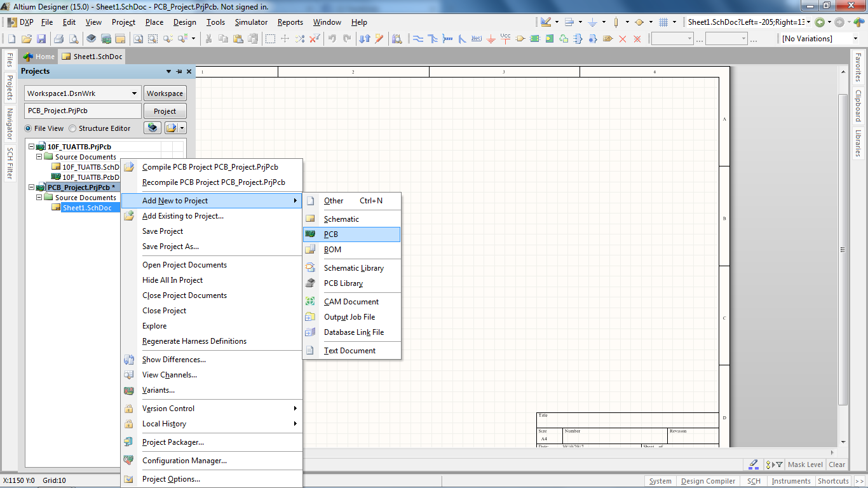
Task: Open the Navigator side panel tab
Action: click(x=10, y=124)
